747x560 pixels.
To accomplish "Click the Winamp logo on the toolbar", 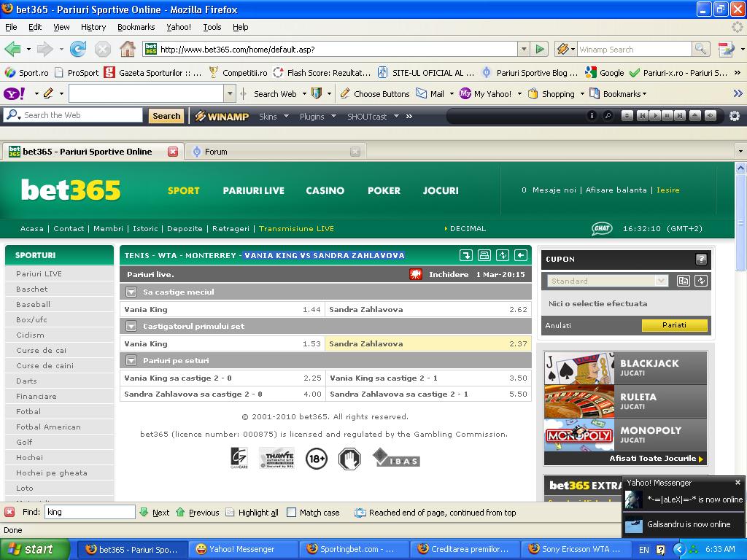I will click(x=222, y=116).
